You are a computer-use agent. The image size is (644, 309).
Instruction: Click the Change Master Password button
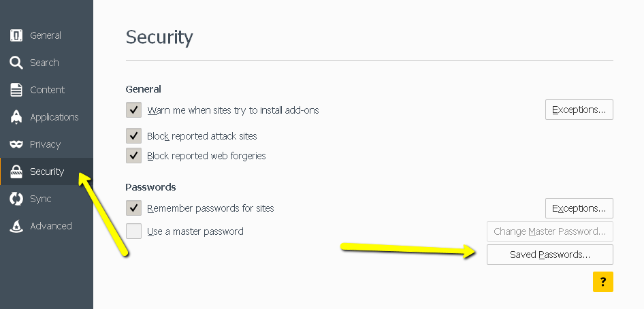coord(549,231)
